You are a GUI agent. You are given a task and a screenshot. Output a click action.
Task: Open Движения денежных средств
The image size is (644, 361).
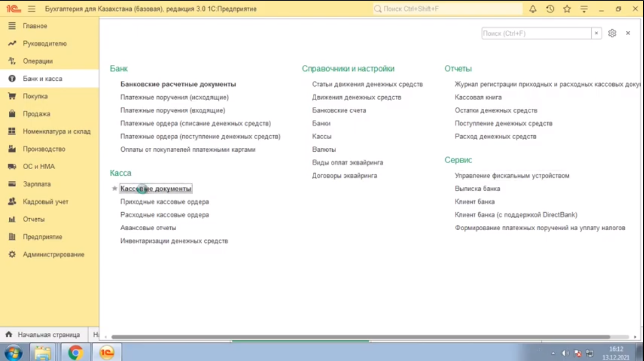356,97
